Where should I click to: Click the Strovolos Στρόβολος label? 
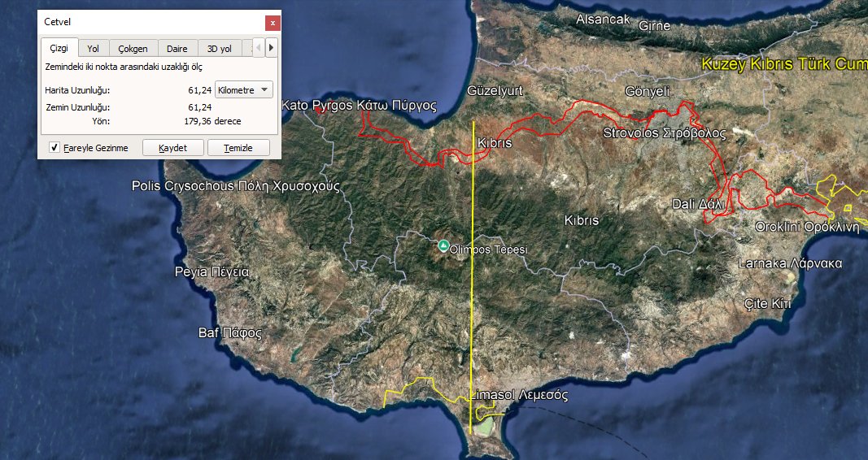665,133
